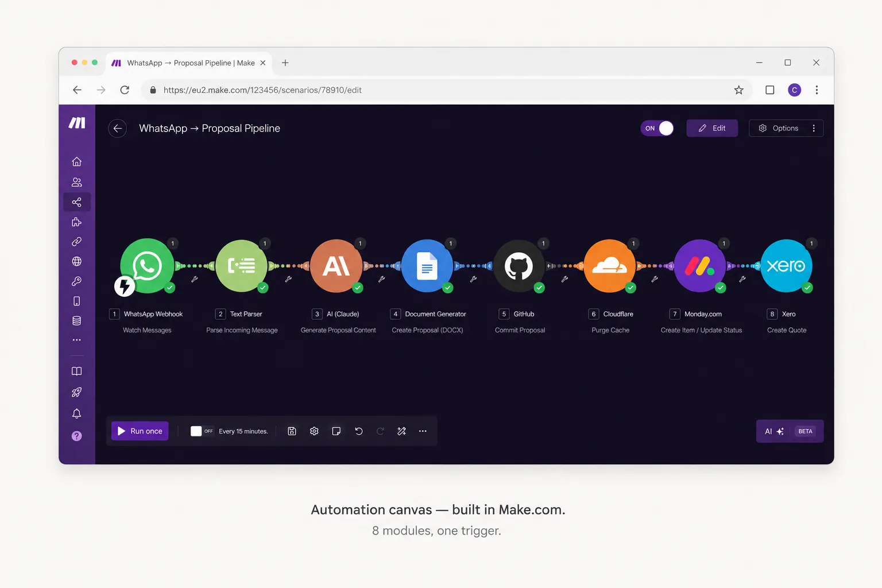This screenshot has height=588, width=882.
Task: Click the Edit button
Action: (x=712, y=128)
